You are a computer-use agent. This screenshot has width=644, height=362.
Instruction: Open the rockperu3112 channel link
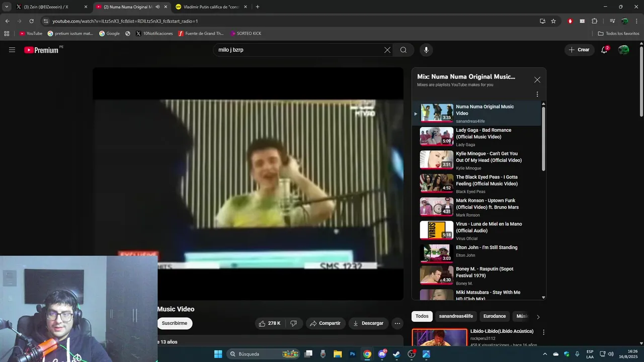(483, 338)
